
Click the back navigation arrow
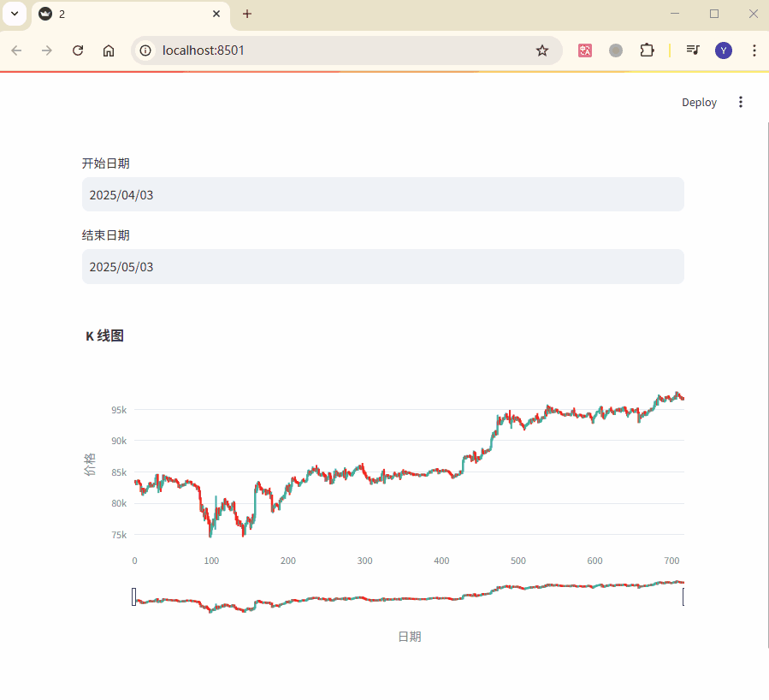[x=15, y=50]
